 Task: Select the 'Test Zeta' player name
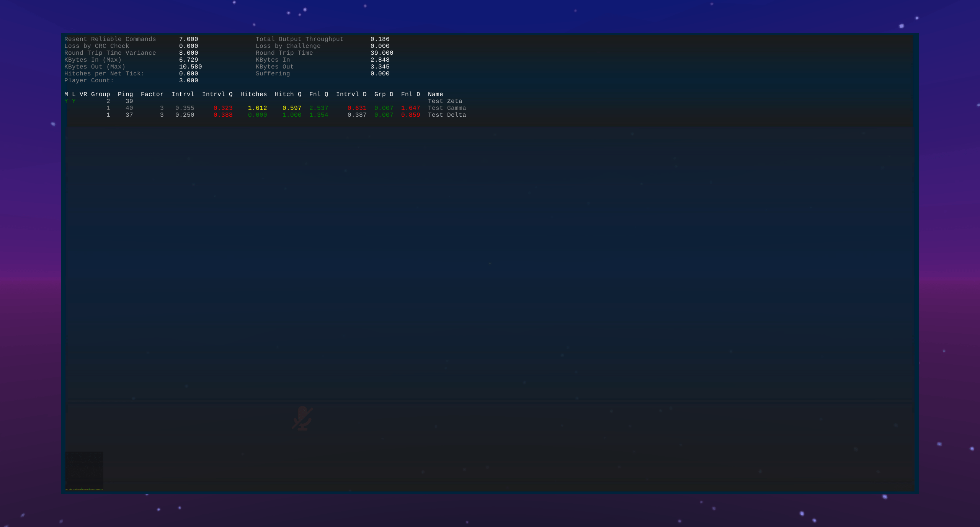click(445, 101)
